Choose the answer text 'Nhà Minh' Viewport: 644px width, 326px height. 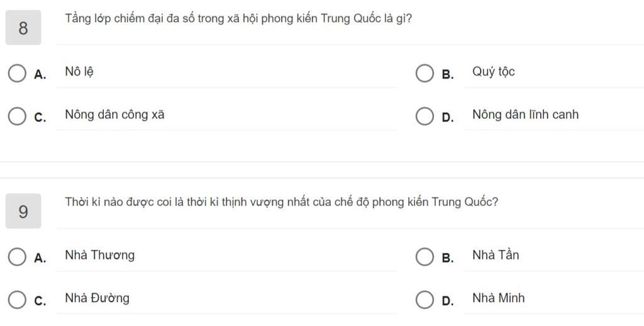(499, 298)
